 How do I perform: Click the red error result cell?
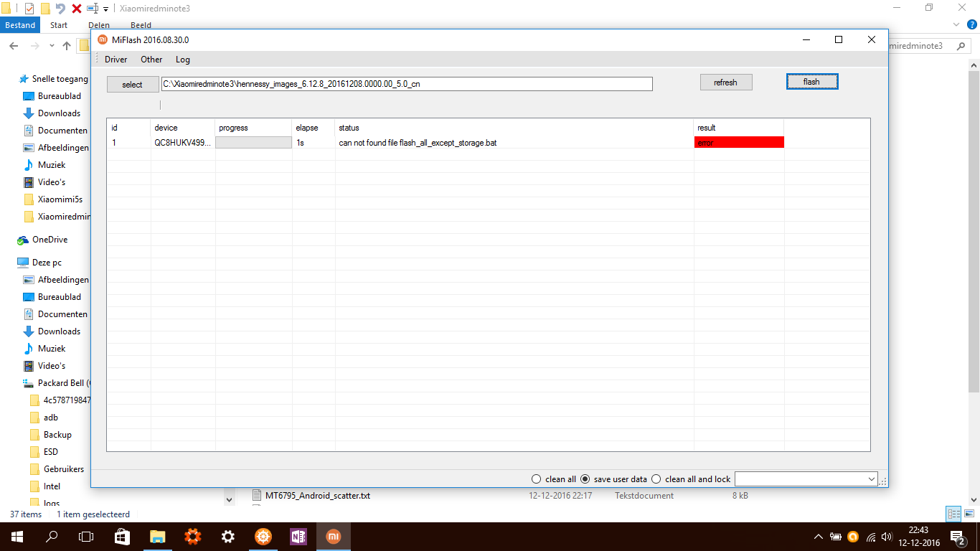(739, 143)
